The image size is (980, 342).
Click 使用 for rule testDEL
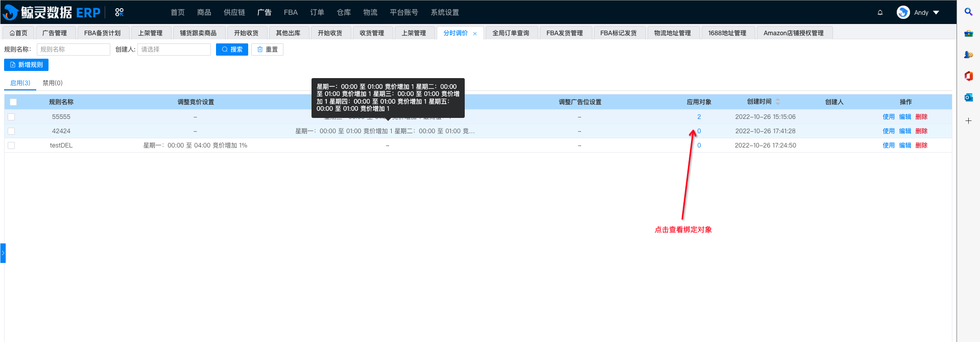(889, 145)
